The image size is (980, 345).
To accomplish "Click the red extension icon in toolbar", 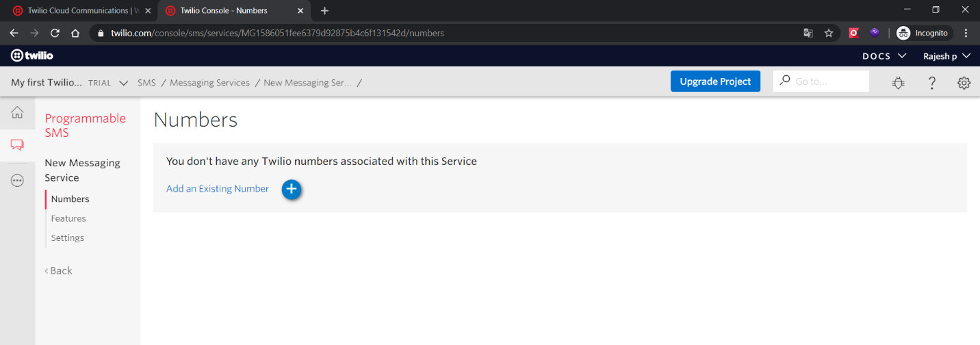I will (x=853, y=33).
